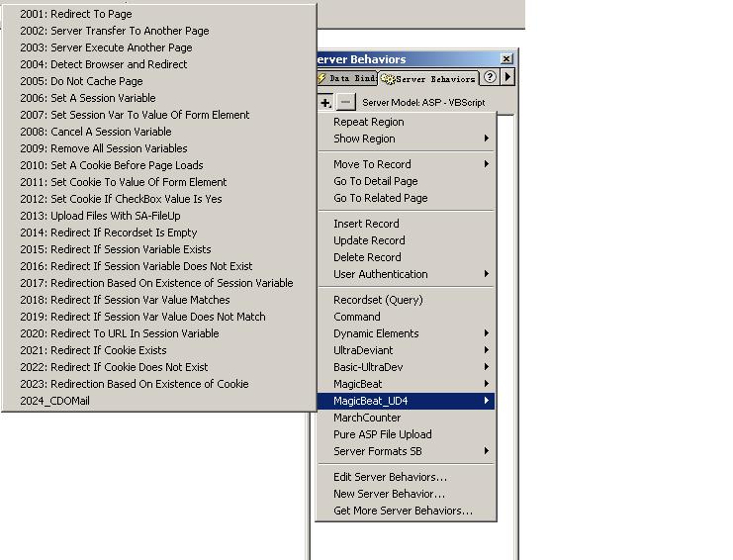Choose Recordset (Query) from the menu
733x560 pixels.
pyautogui.click(x=378, y=300)
